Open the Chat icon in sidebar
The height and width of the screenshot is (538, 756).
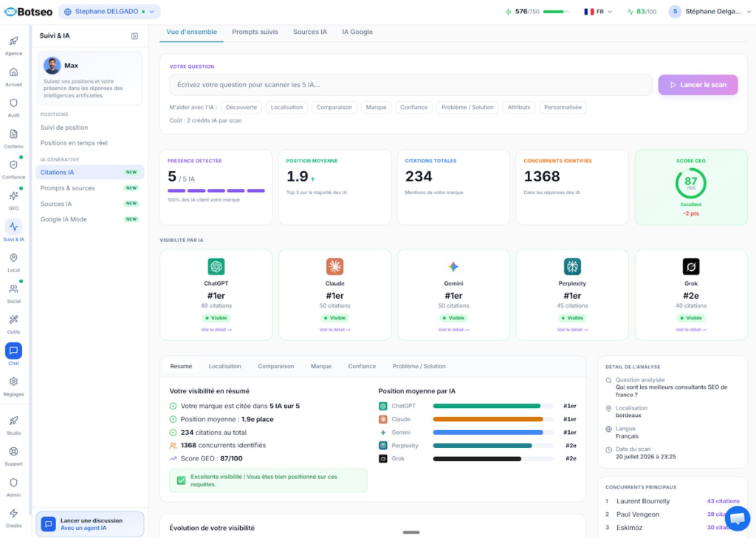[x=13, y=351]
